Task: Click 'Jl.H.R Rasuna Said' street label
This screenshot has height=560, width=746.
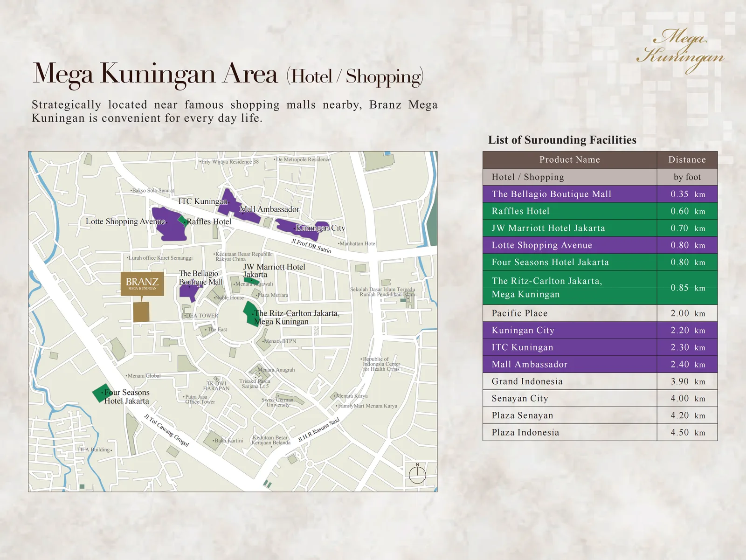Action: coord(319,430)
